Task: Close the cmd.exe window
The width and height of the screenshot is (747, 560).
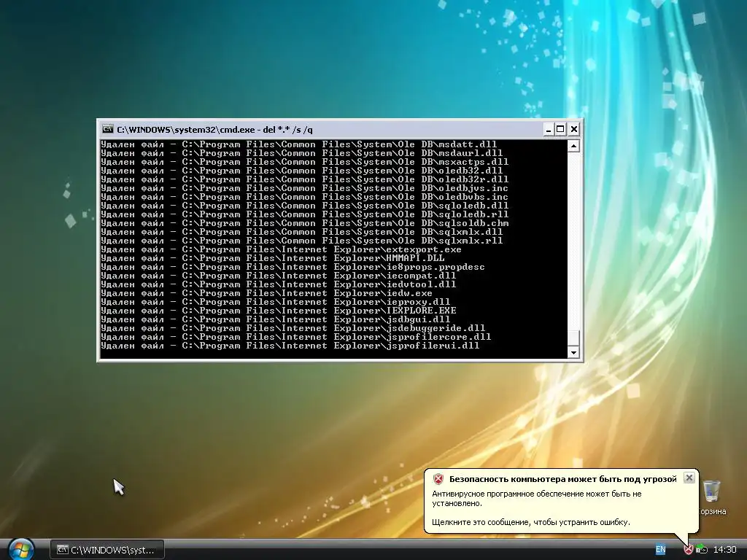Action: tap(574, 129)
